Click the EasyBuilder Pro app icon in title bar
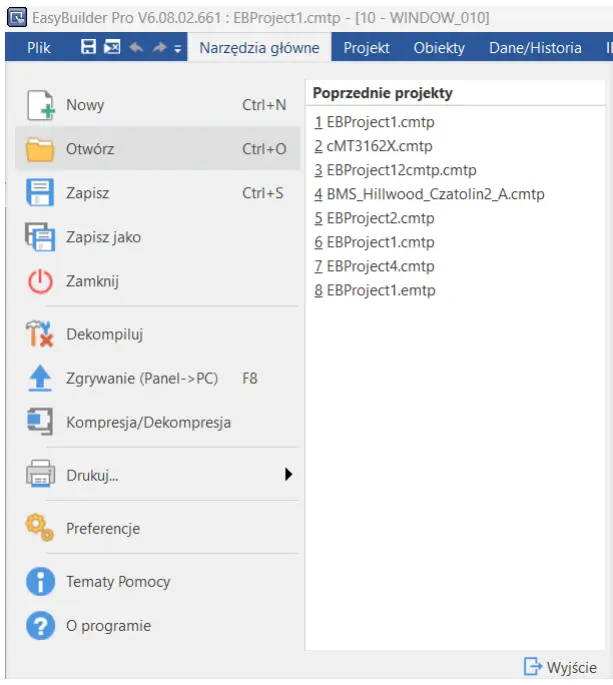 [17, 17]
